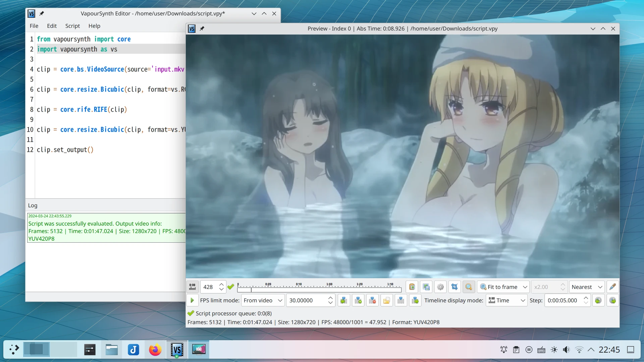Open the Script menu
This screenshot has height=362, width=644.
(72, 26)
